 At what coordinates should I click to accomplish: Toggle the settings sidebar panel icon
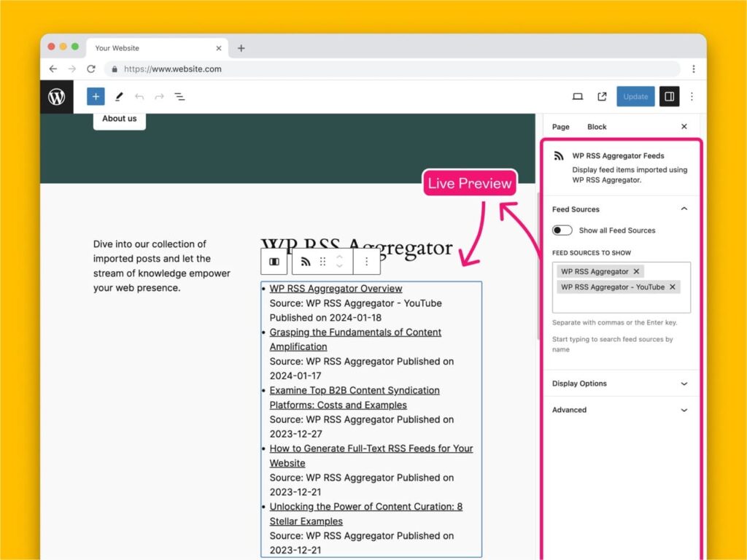[670, 96]
